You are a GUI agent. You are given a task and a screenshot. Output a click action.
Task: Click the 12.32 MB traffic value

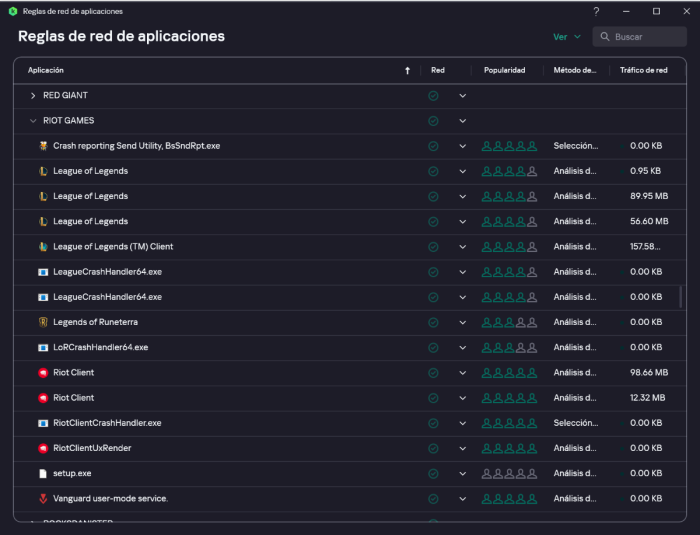[x=648, y=397]
